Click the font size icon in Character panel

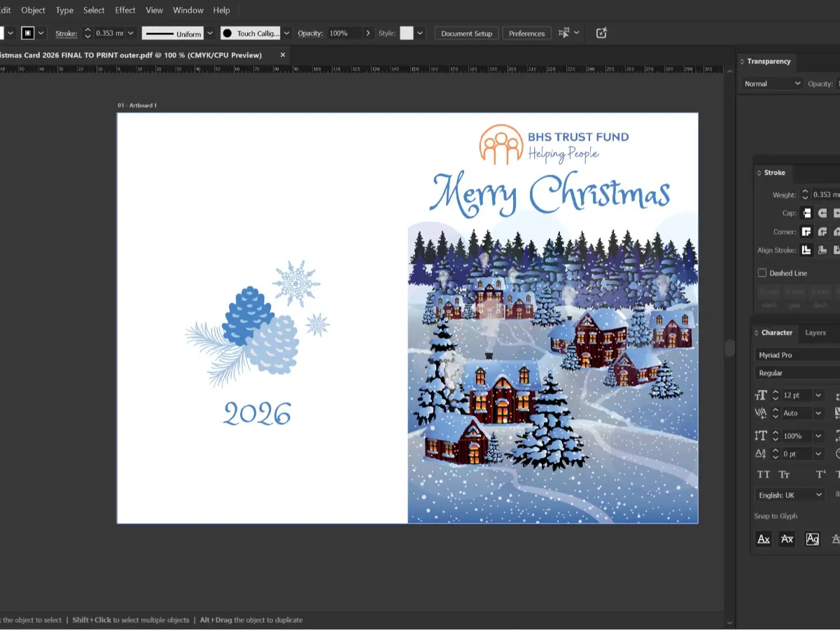pos(761,395)
